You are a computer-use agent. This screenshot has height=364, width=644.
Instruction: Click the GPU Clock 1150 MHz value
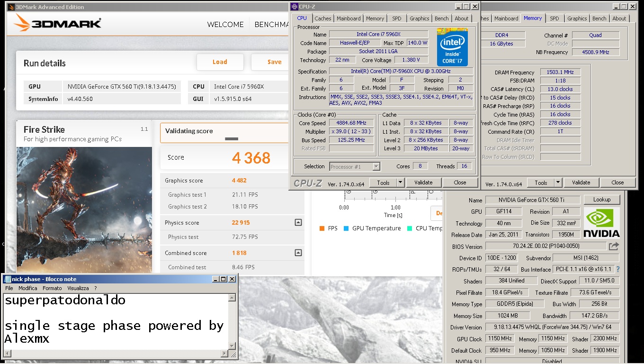click(500, 339)
